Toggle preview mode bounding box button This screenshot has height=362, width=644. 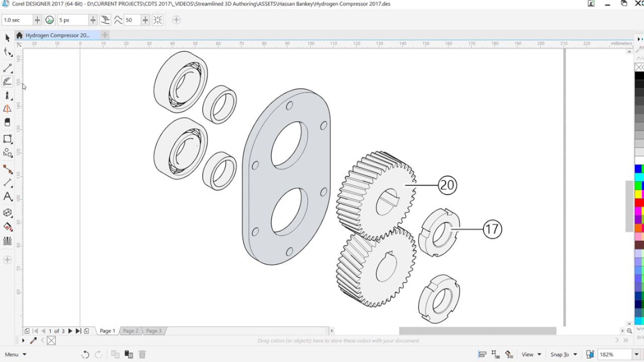[x=157, y=20]
